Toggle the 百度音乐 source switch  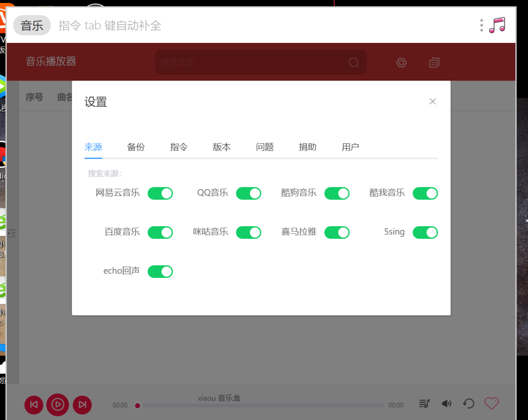(x=160, y=232)
